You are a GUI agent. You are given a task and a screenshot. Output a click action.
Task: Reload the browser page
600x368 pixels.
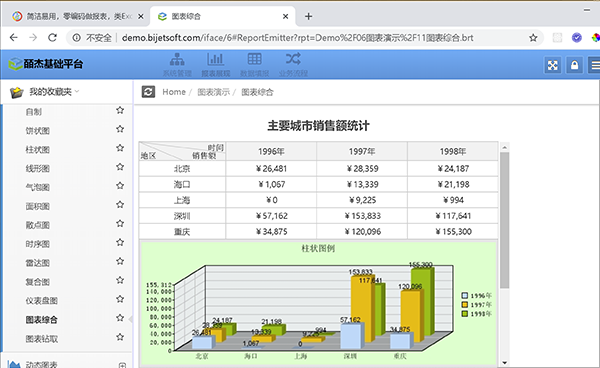pyautogui.click(x=52, y=37)
